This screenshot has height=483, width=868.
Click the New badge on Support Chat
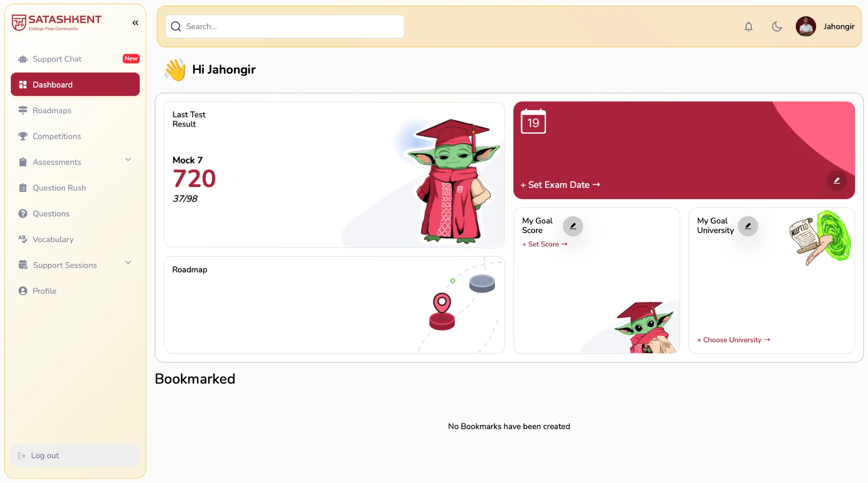131,59
